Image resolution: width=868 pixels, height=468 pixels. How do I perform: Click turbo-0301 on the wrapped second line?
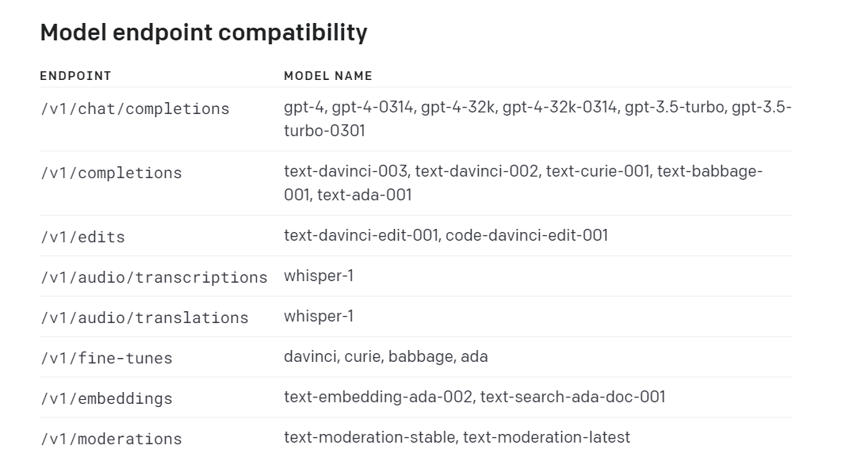click(324, 131)
